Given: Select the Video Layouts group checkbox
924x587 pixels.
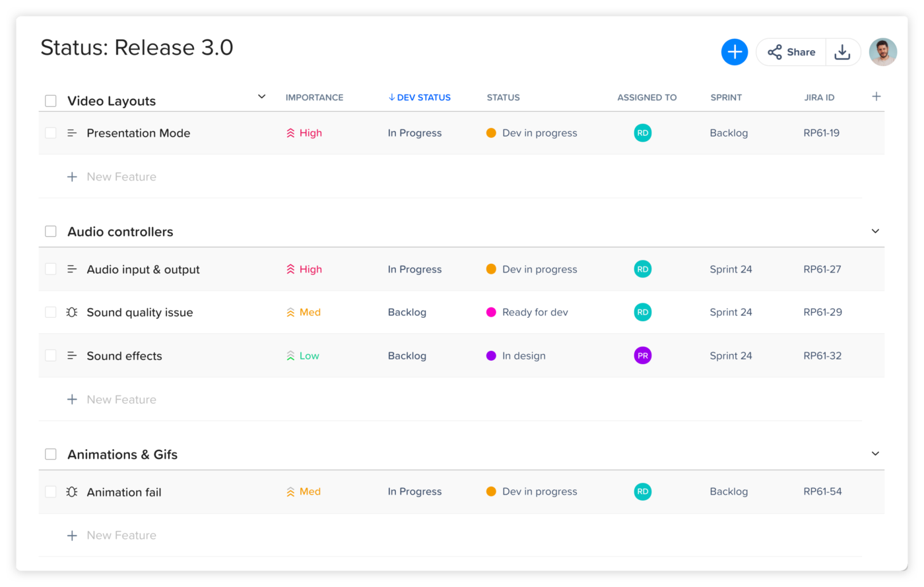Looking at the screenshot, I should click(x=51, y=101).
